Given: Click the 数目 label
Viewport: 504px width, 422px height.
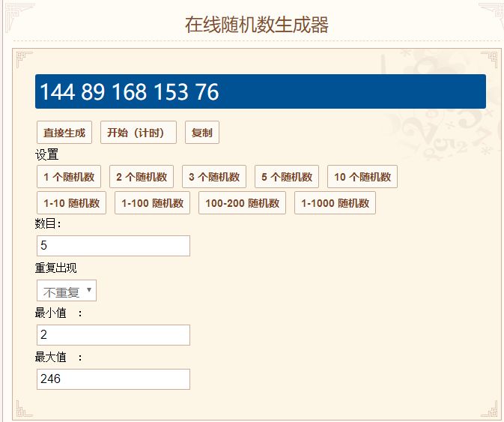Looking at the screenshot, I should [48, 223].
